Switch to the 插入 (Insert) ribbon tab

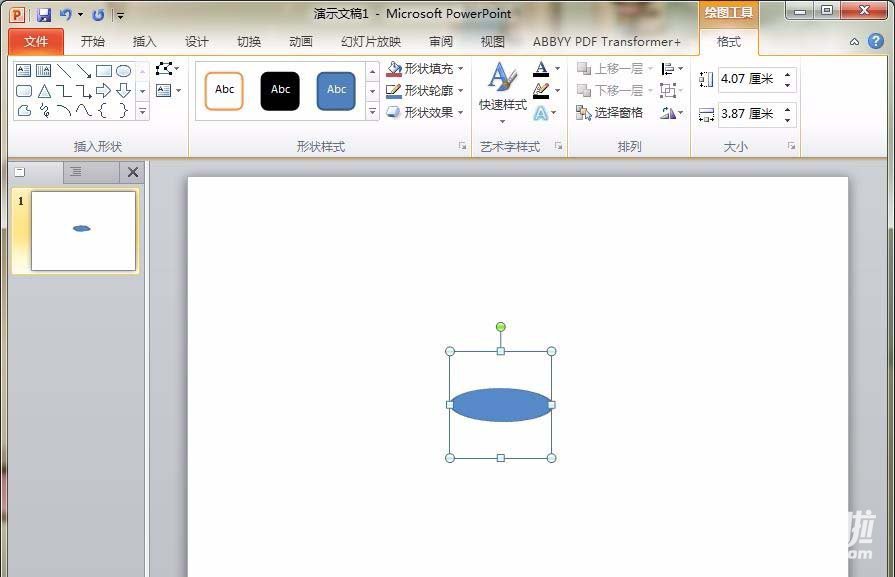coord(144,41)
